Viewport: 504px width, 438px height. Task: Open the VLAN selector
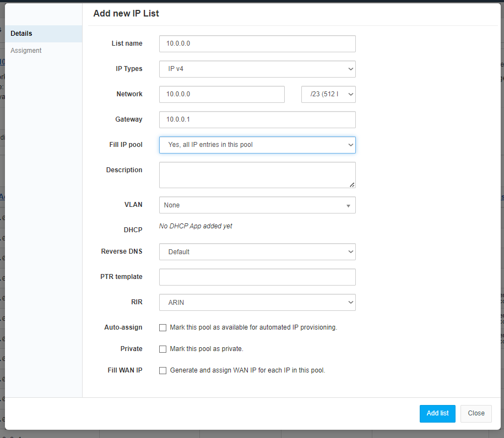point(257,205)
